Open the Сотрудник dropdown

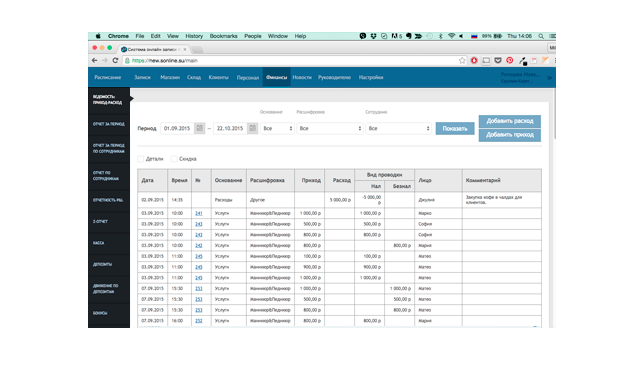point(398,128)
